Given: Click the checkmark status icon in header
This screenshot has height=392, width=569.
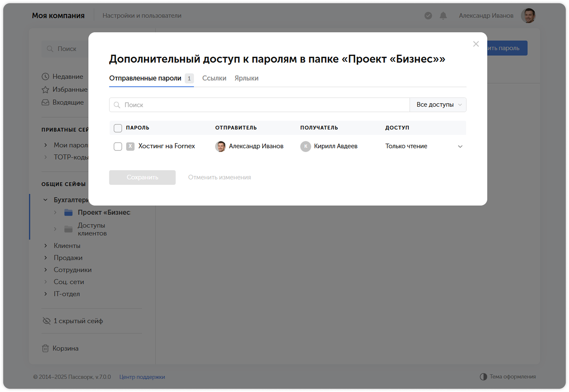Looking at the screenshot, I should pos(428,16).
